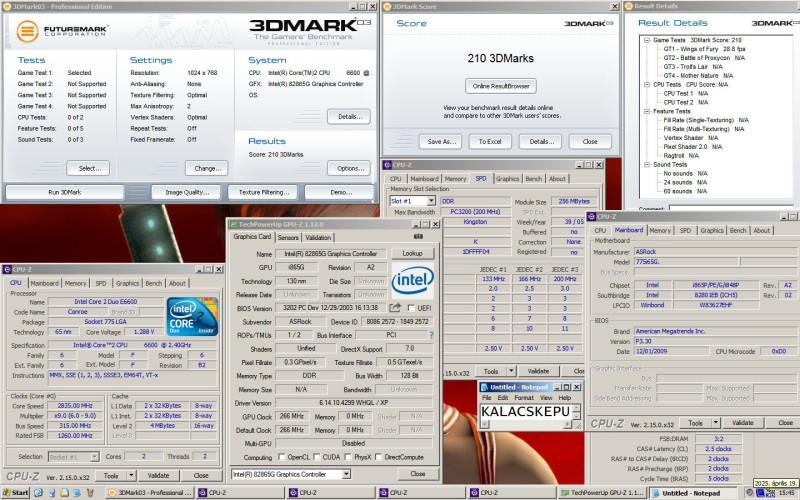Collapse the Feature Tests tree node
The image size is (800, 500).
pyautogui.click(x=647, y=111)
